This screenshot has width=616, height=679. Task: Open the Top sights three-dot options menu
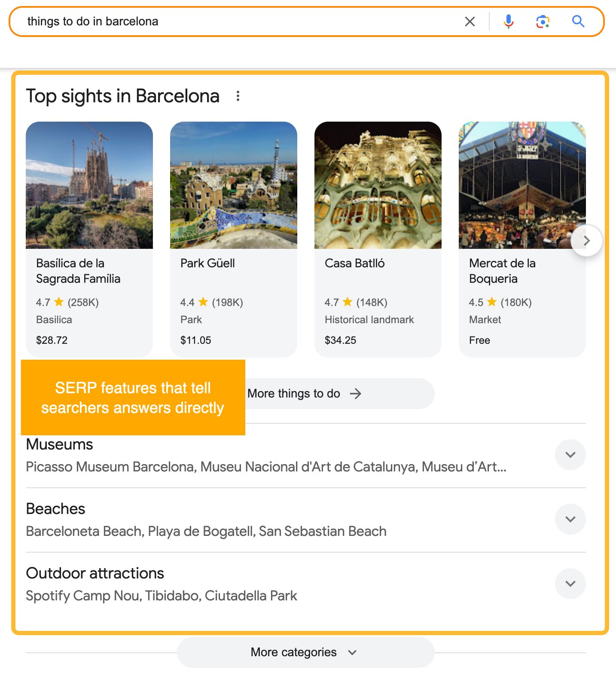click(238, 95)
